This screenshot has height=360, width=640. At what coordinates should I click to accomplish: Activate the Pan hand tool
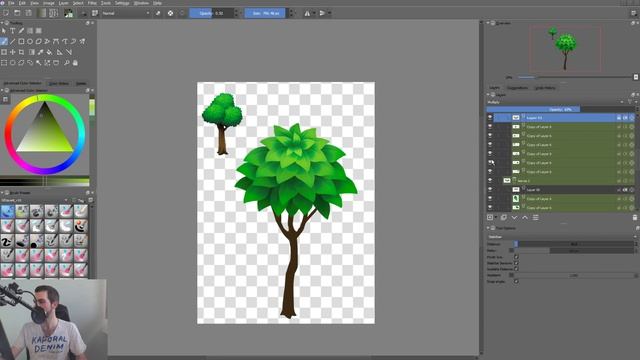(75, 63)
